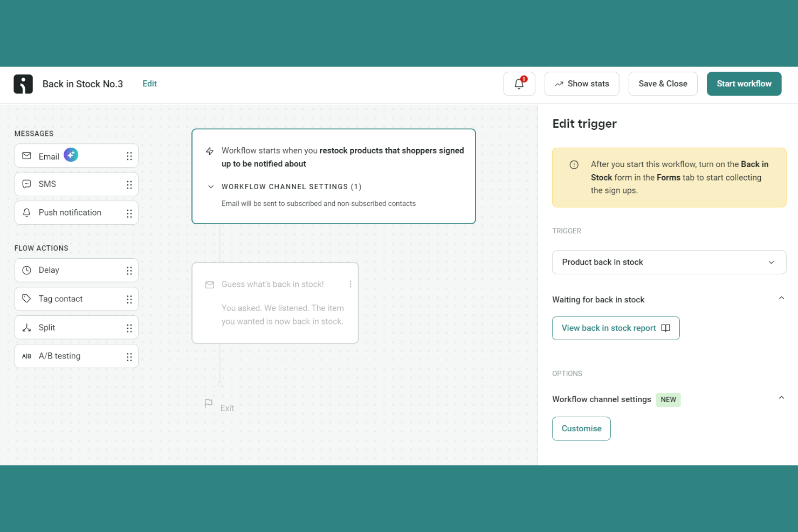Click the Exit flag icon on the canvas
798x532 pixels.
tap(209, 403)
